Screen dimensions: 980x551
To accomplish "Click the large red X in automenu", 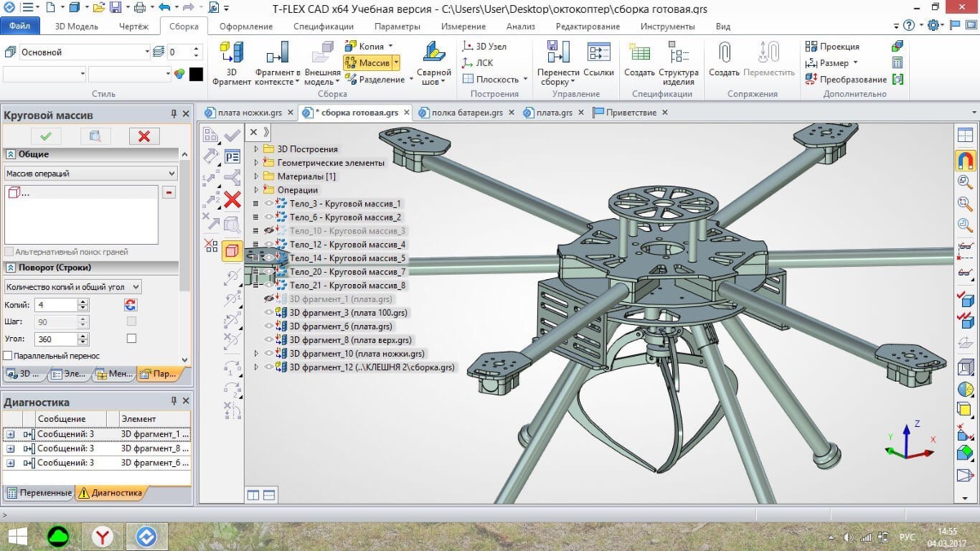I will point(232,199).
